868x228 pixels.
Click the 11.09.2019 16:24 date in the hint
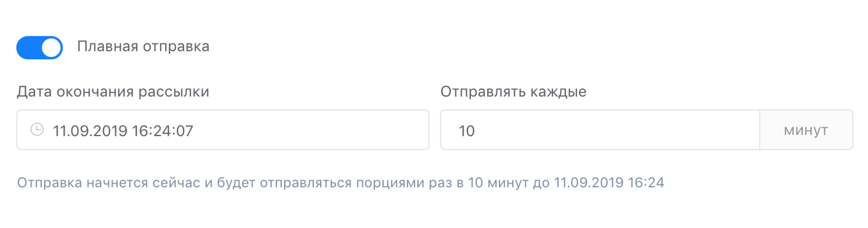tap(609, 183)
